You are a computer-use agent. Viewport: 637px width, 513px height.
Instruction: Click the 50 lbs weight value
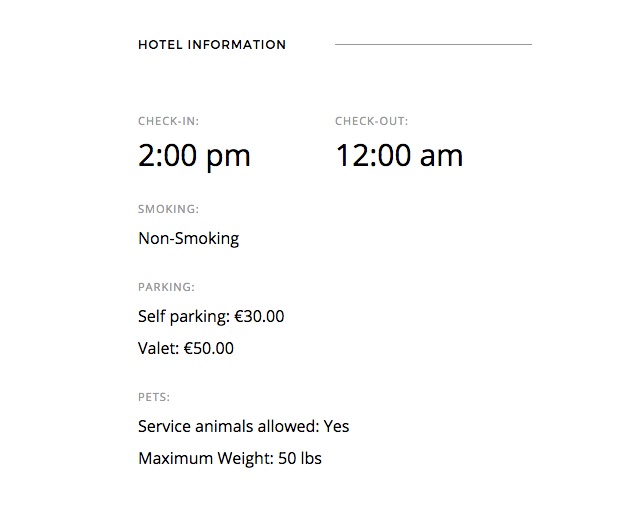pyautogui.click(x=297, y=459)
